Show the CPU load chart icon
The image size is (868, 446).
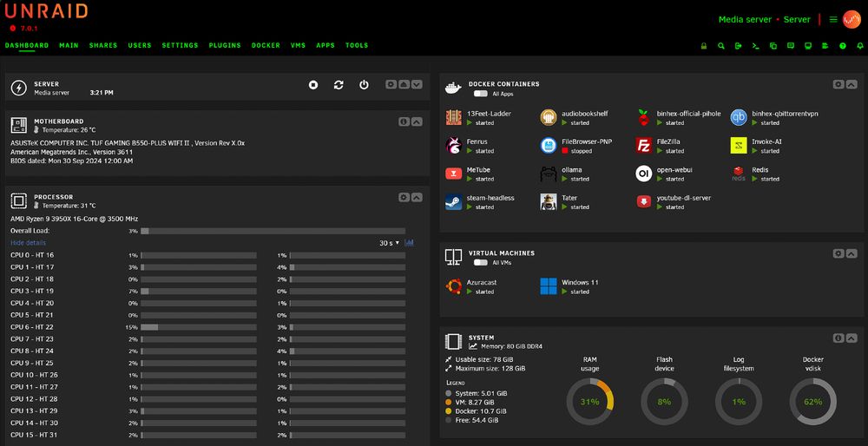pos(409,243)
